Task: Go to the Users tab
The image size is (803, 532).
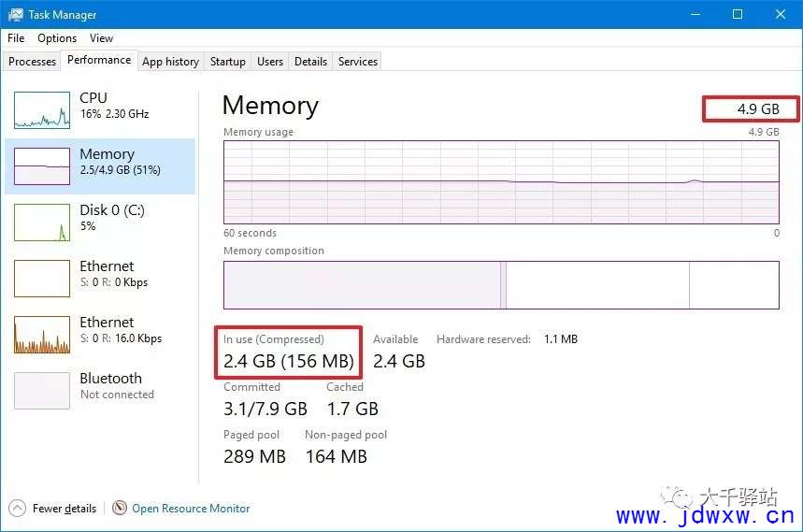Action: pyautogui.click(x=270, y=62)
